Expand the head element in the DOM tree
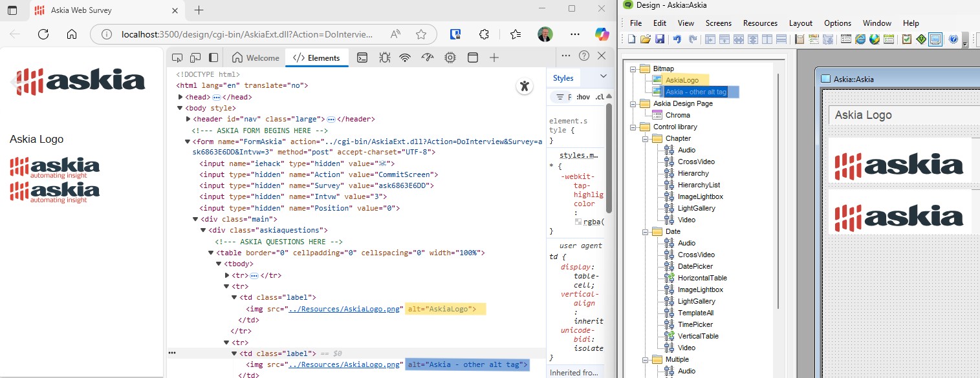 coord(181,97)
